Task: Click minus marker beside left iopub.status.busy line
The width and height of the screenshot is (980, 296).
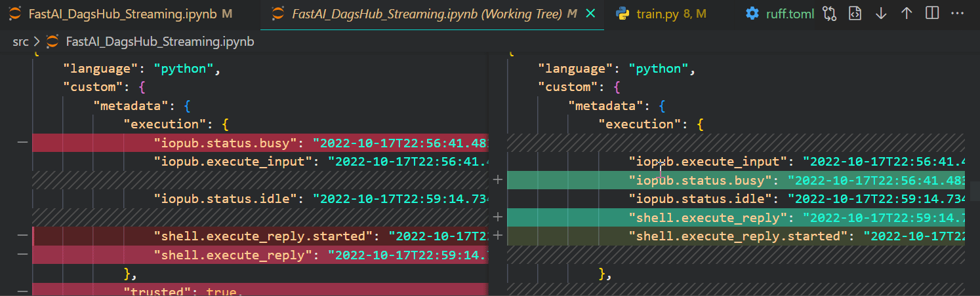Action: [22, 143]
